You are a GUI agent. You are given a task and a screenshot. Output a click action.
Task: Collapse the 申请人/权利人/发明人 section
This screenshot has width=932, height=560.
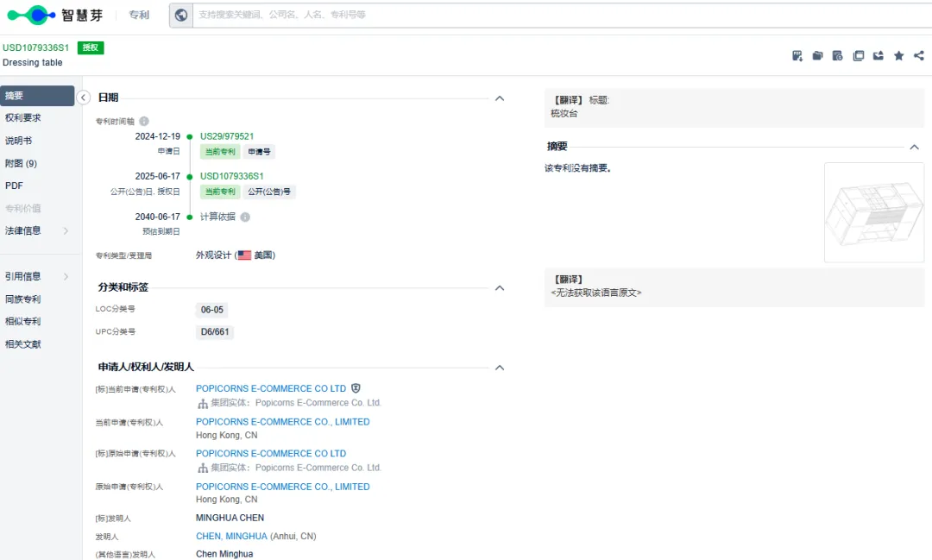coord(500,368)
